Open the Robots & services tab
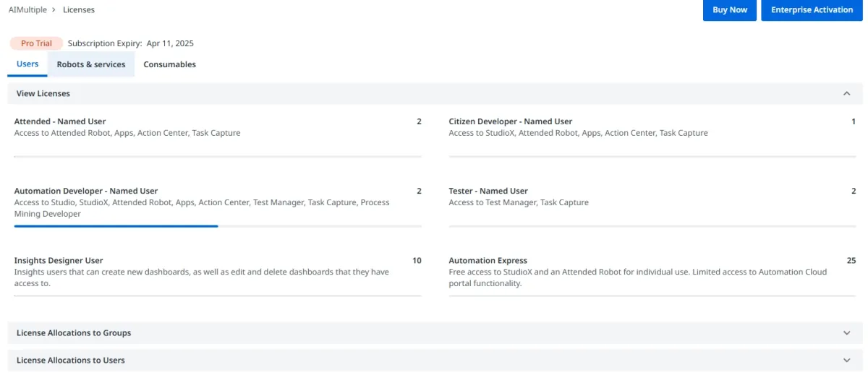The image size is (868, 383). [x=91, y=64]
